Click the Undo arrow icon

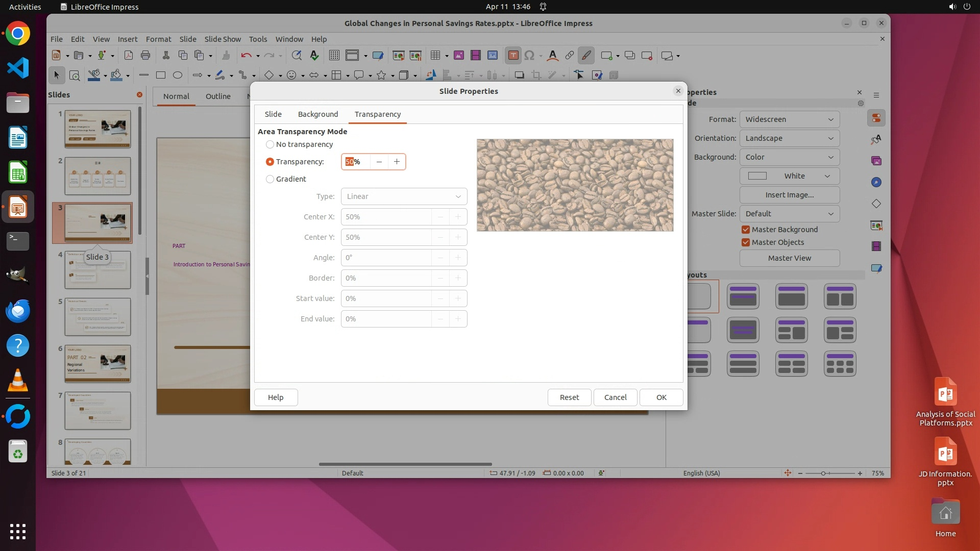[x=246, y=56]
